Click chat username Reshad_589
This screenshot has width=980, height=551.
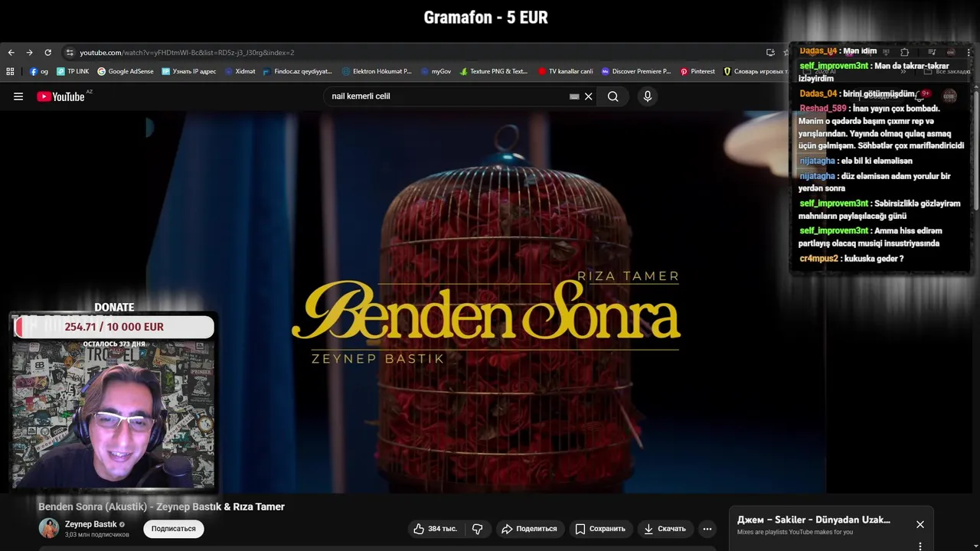click(x=823, y=109)
